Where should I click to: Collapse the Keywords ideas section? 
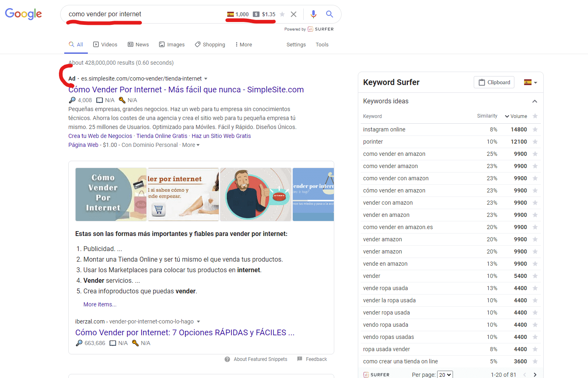pyautogui.click(x=534, y=101)
